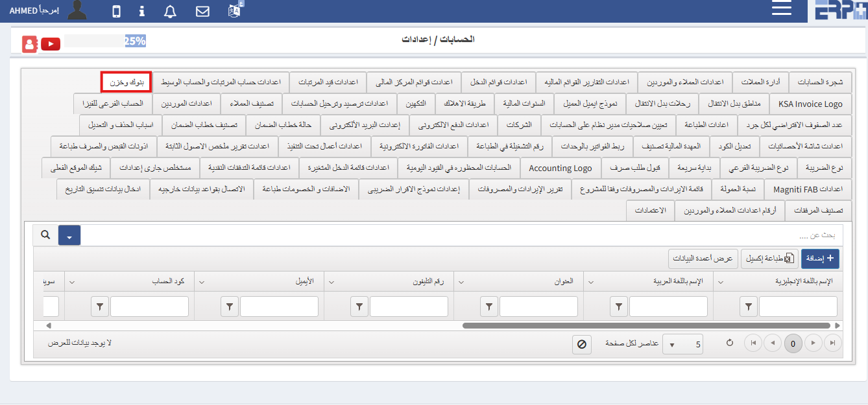The image size is (868, 405).
Task: Click the إضافة button to add a record
Action: tap(820, 258)
